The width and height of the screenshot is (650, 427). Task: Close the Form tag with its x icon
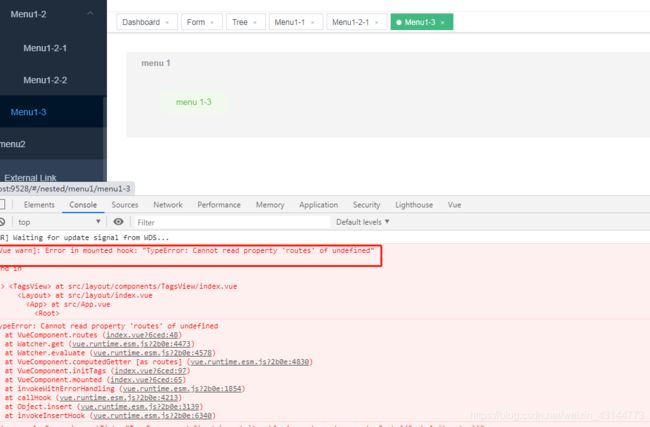tap(212, 22)
